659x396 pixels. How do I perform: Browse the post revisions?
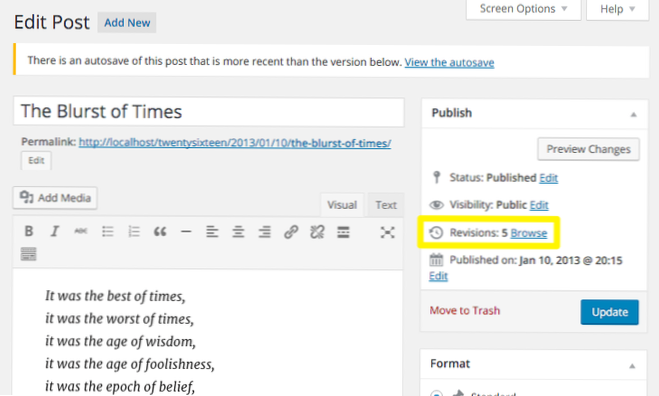[x=529, y=233]
